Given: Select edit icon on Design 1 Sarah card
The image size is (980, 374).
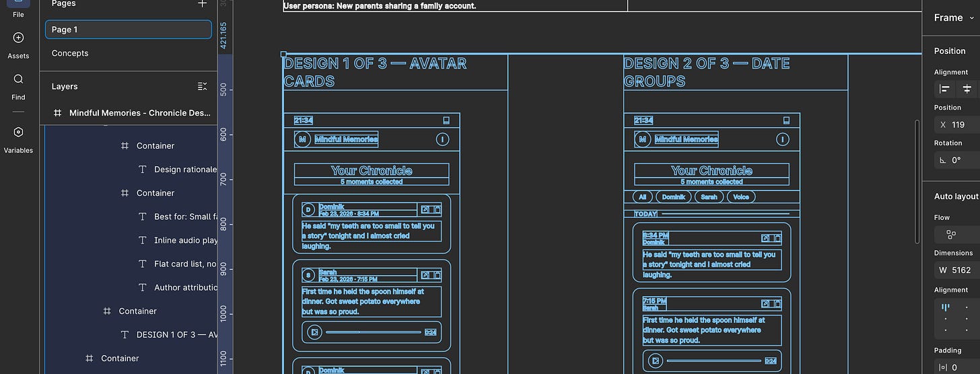Looking at the screenshot, I should pyautogui.click(x=425, y=274).
